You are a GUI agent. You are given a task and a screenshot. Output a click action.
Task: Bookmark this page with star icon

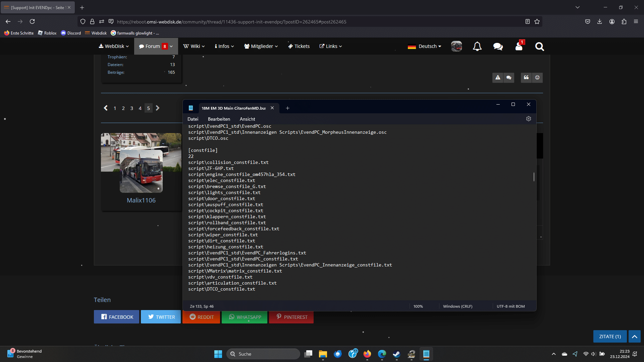537,21
